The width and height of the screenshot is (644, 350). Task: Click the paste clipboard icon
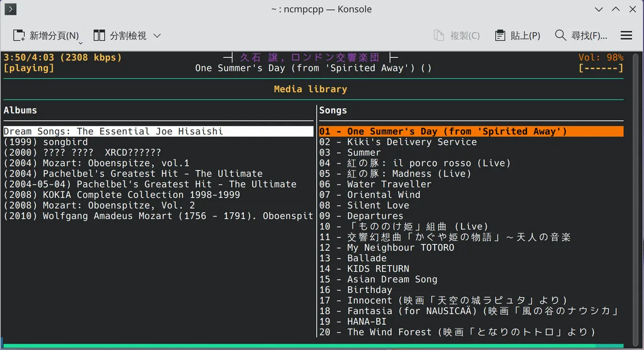pos(500,35)
